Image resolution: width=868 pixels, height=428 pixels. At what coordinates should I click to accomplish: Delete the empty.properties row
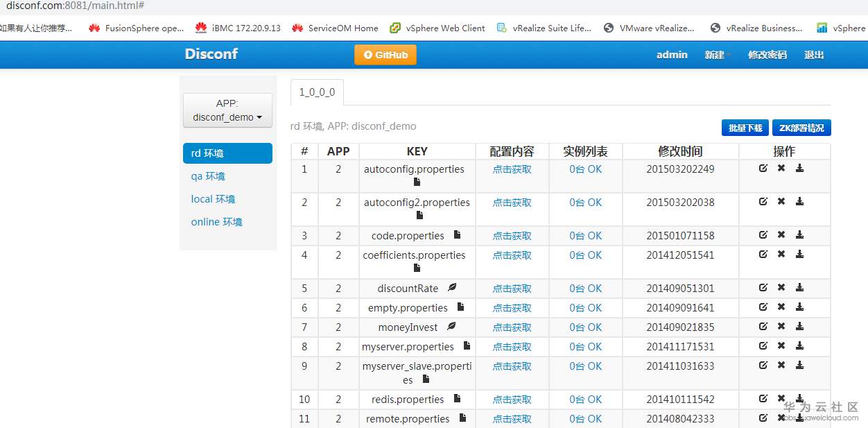781,307
